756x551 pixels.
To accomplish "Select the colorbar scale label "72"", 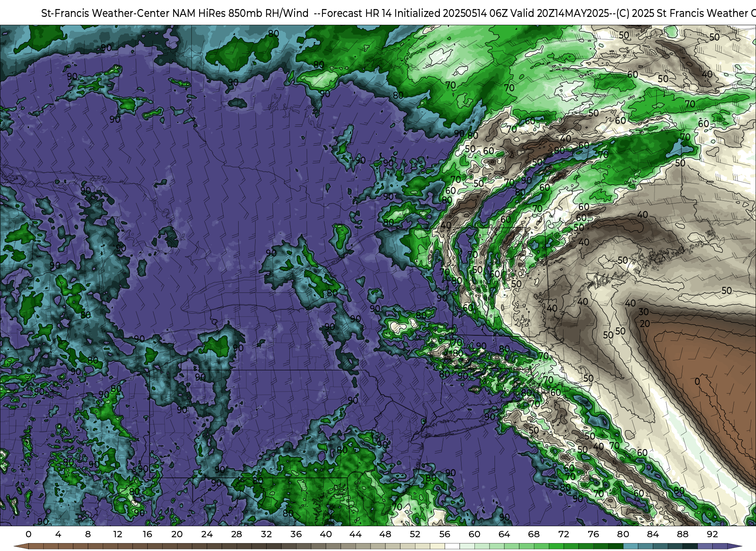I will click(563, 534).
